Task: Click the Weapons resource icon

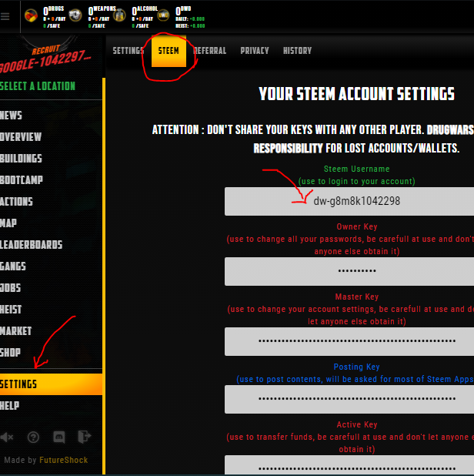Action: [x=75, y=15]
